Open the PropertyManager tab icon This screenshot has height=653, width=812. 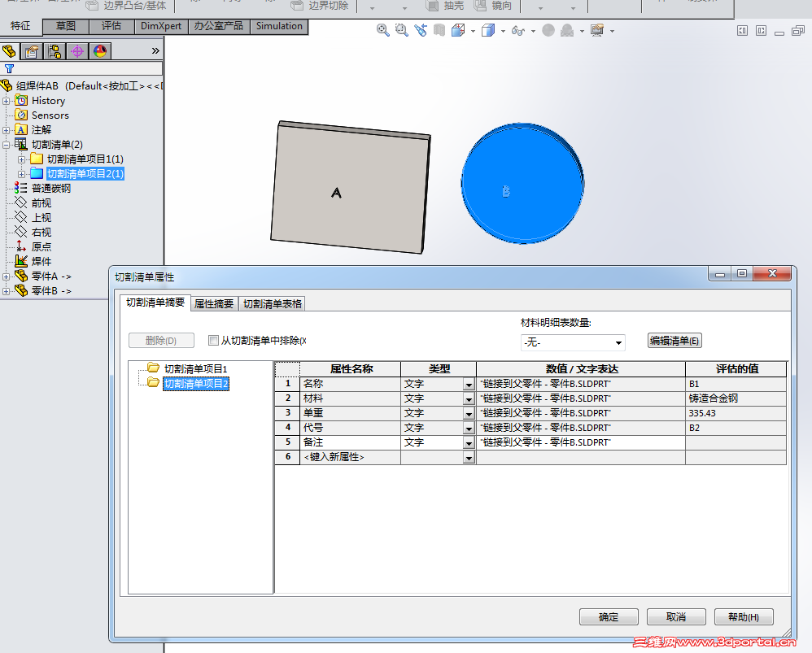(x=32, y=51)
